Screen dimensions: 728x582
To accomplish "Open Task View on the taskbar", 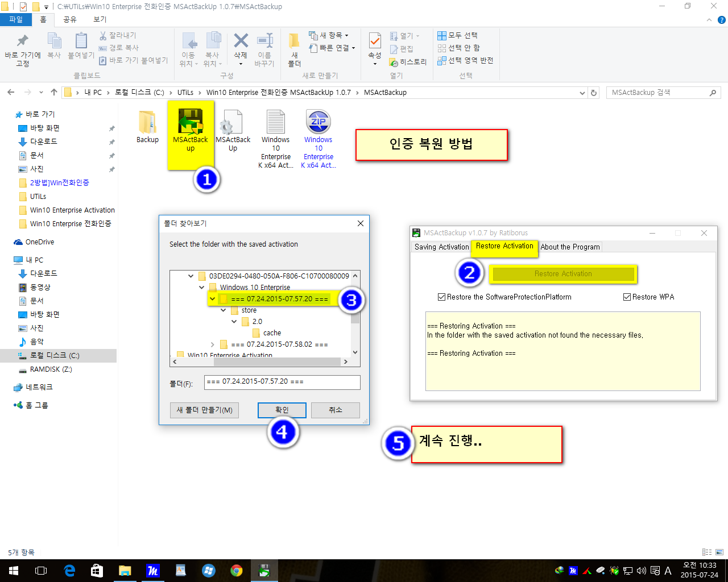I will [41, 571].
